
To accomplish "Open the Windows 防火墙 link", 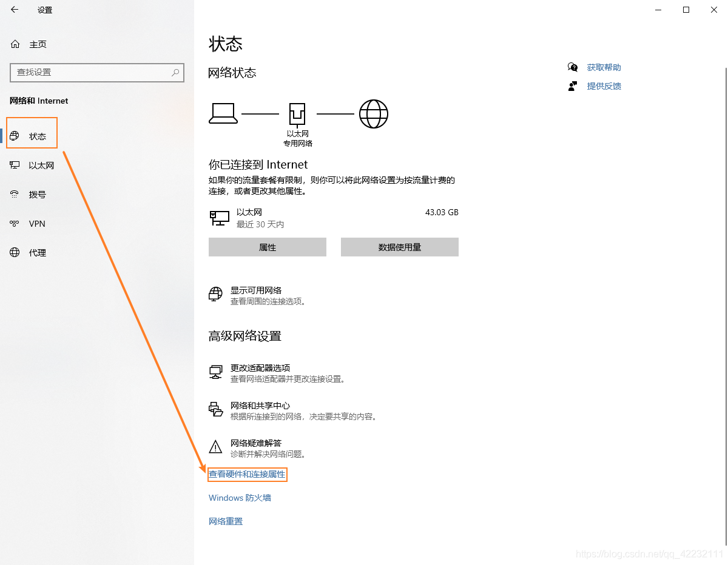I will tap(240, 498).
